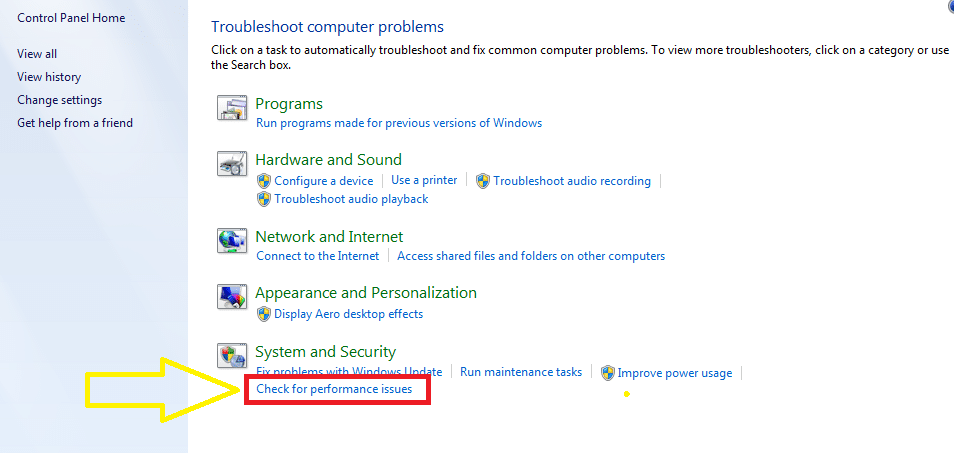
Task: Click the Appearance and Personalization icon
Action: click(x=232, y=297)
